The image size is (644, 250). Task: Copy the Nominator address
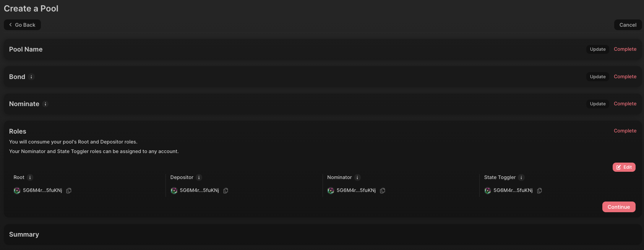[x=383, y=190]
